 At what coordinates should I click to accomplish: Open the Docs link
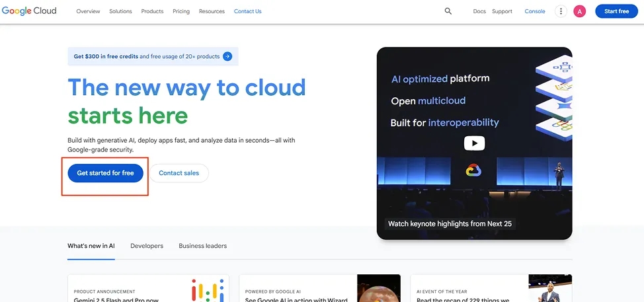pyautogui.click(x=479, y=11)
